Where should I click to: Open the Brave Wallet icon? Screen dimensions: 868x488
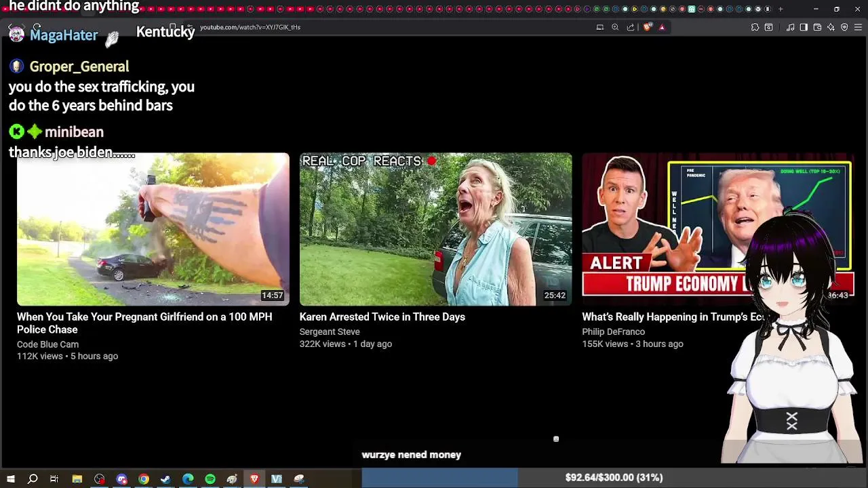(817, 27)
